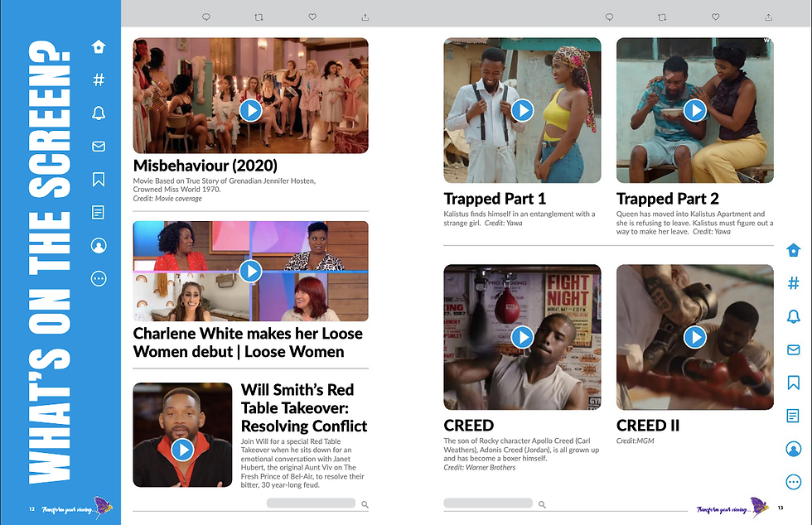This screenshot has height=525, width=812.
Task: Click the magnifier icon beside the page 13 search bar
Action: tap(542, 504)
